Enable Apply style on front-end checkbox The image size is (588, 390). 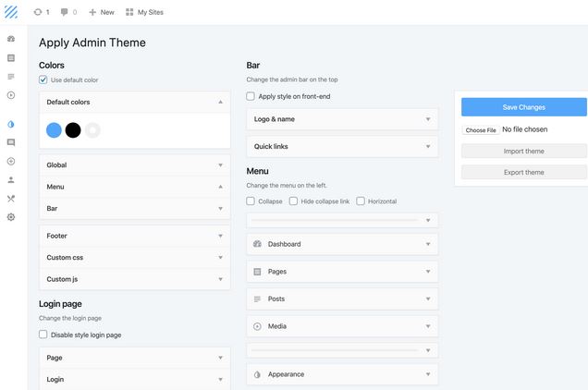(251, 96)
